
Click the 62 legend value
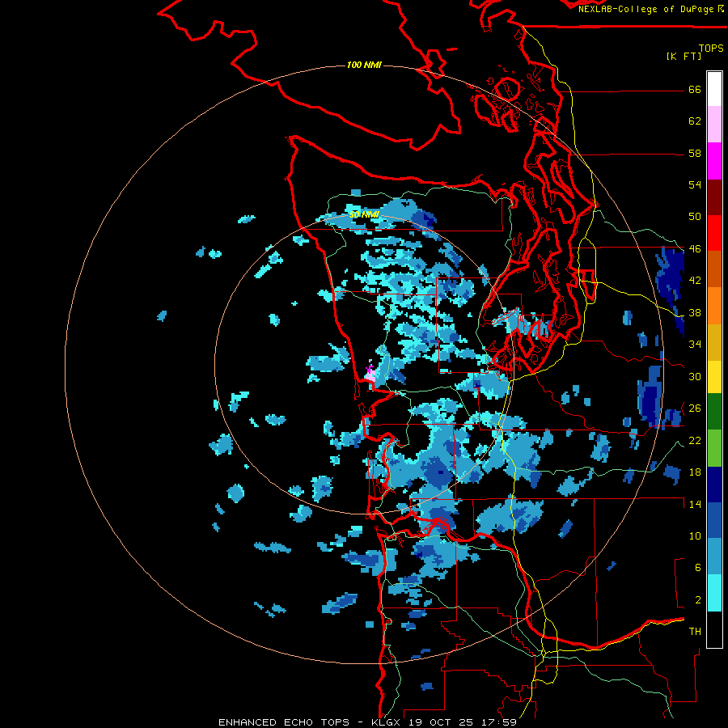click(x=695, y=121)
